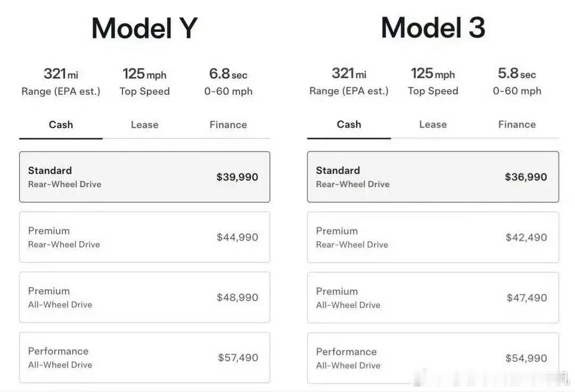Select Model Y Cash tab

click(x=61, y=125)
